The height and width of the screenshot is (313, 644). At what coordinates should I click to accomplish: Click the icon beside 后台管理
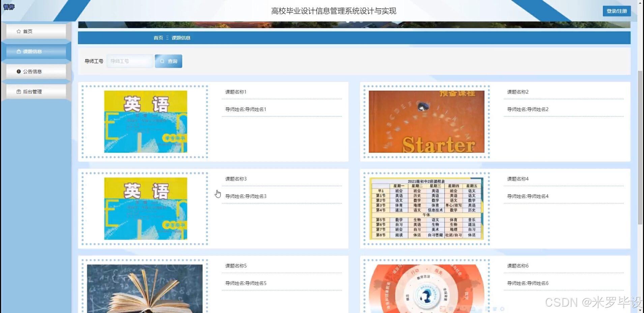point(19,92)
